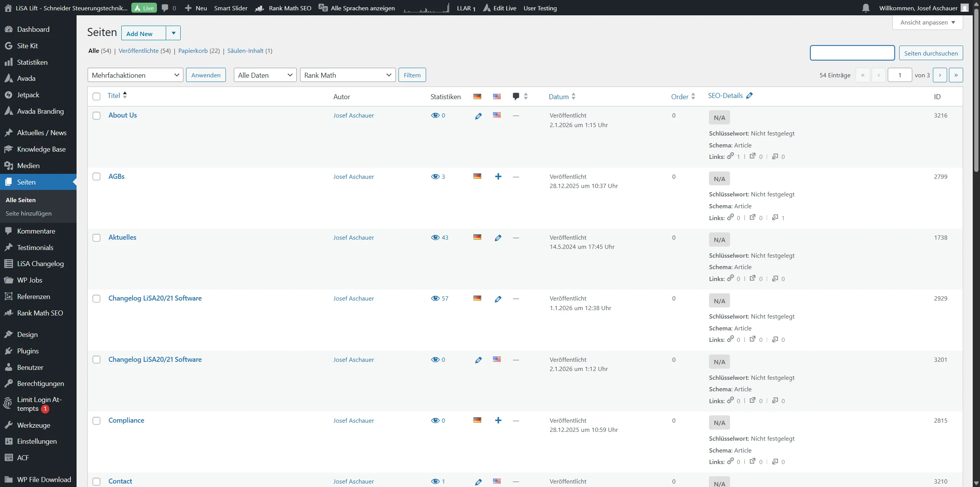Select all pages with the header checkbox

pyautogui.click(x=96, y=96)
